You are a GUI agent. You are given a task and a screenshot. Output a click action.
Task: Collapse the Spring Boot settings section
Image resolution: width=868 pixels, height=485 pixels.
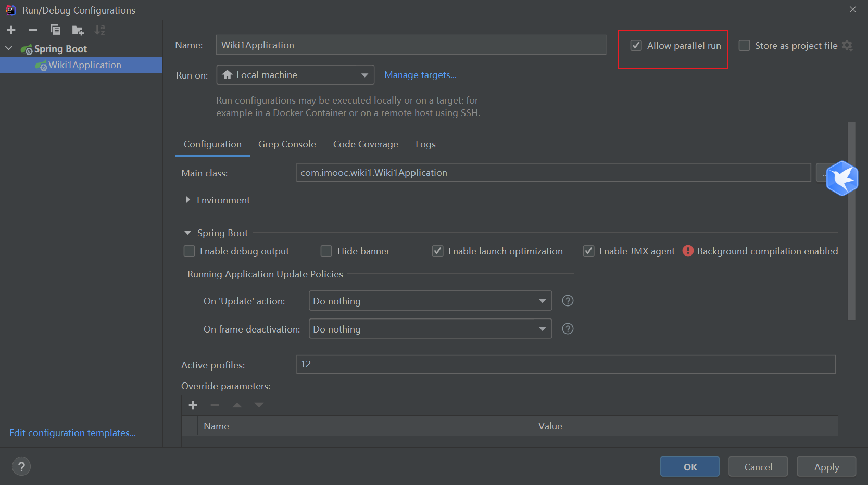click(188, 233)
